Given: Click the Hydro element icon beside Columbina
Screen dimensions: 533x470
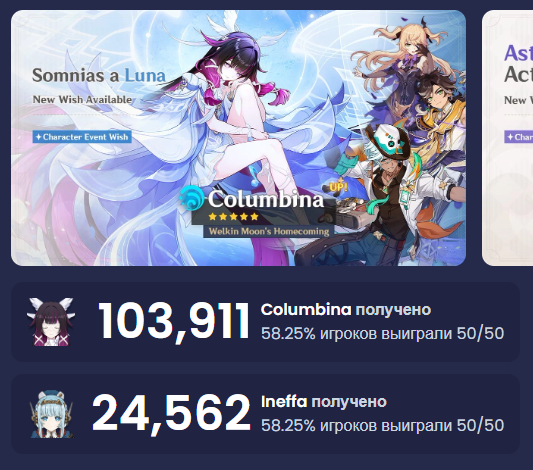Looking at the screenshot, I should coord(191,199).
